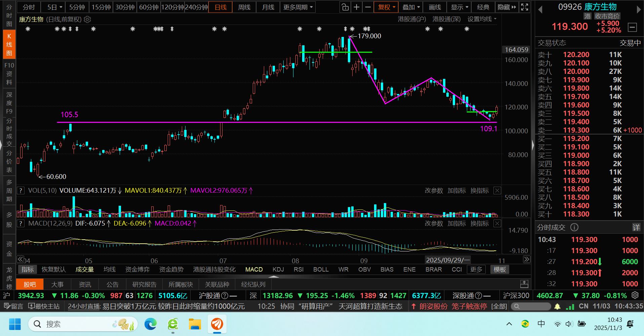
Task: Open Windows Start menu
Action: tap(15, 324)
